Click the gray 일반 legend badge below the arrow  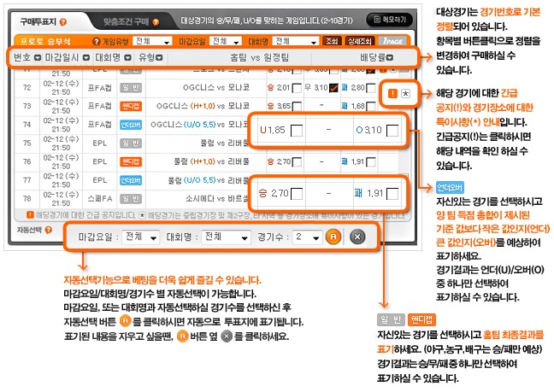391,320
